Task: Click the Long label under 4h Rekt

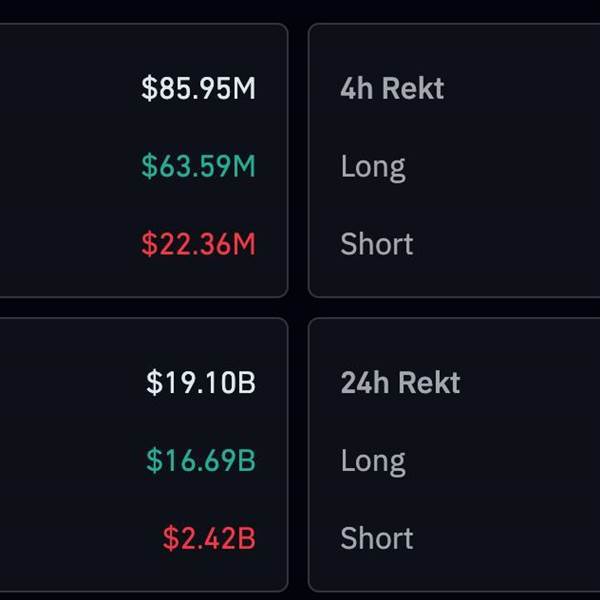Action: 373,166
